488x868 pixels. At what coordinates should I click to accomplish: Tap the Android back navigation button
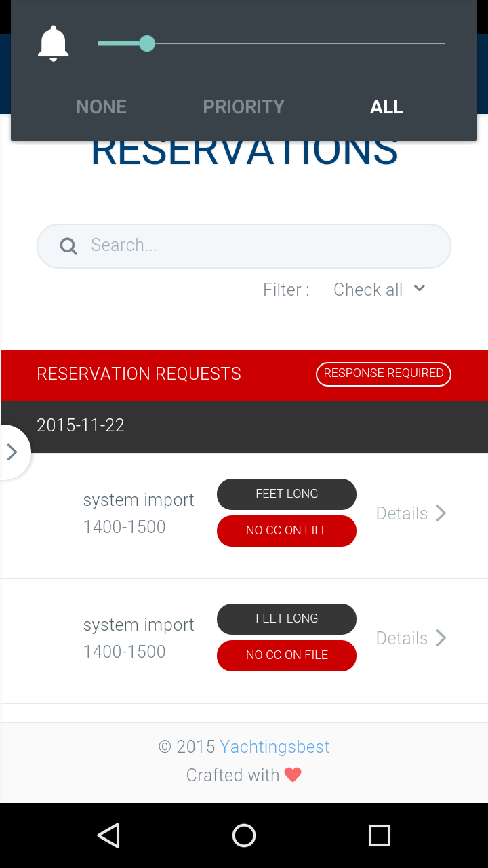[108, 835]
